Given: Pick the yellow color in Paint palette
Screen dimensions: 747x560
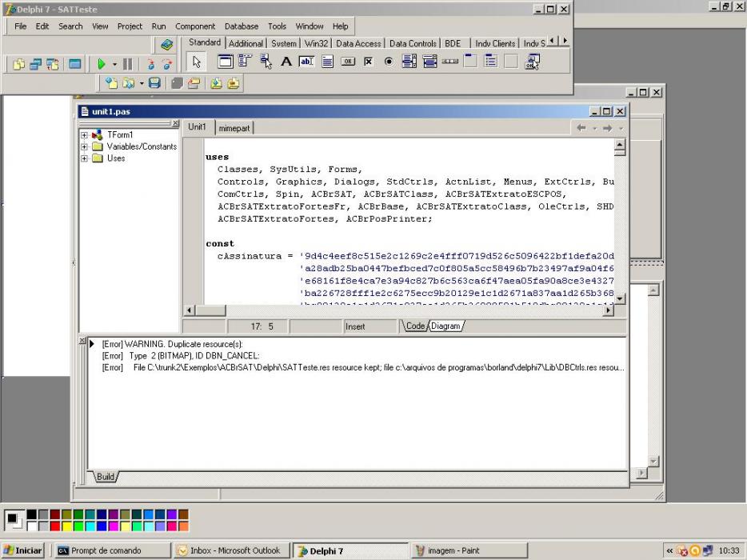Looking at the screenshot, I should (66, 526).
